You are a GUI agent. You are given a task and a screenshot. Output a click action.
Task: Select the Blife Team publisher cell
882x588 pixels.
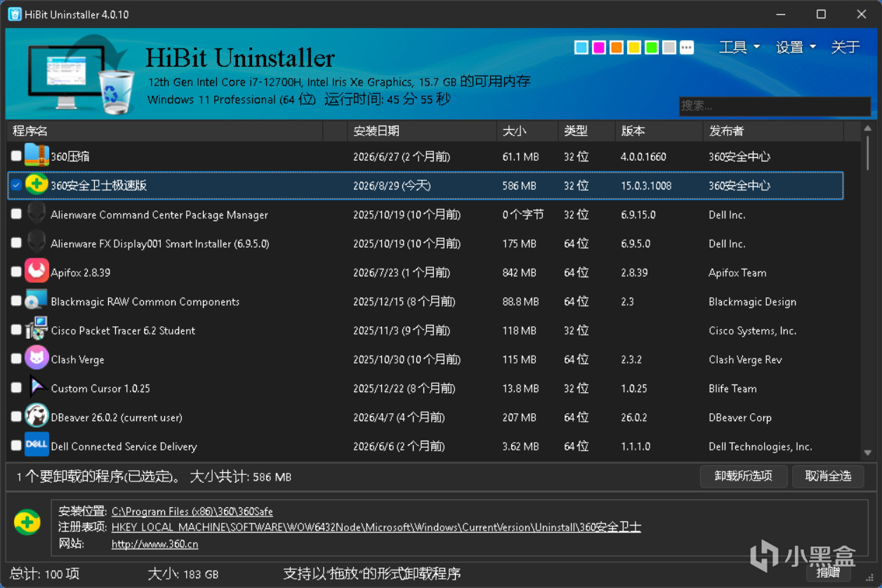(732, 388)
